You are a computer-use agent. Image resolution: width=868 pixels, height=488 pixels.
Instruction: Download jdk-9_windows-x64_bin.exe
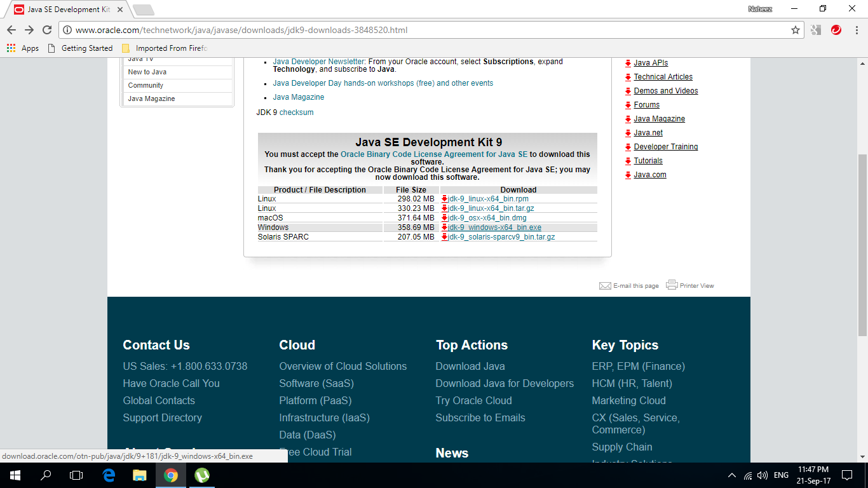coord(494,227)
